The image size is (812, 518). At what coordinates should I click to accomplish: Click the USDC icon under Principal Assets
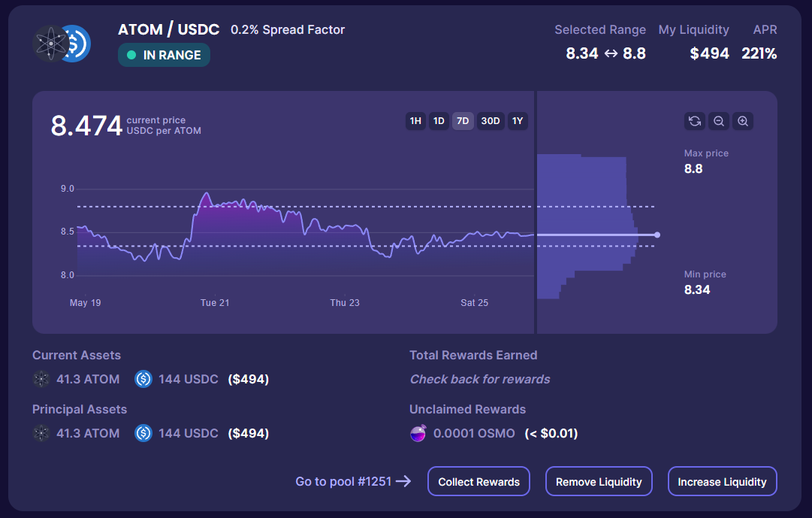pos(143,433)
